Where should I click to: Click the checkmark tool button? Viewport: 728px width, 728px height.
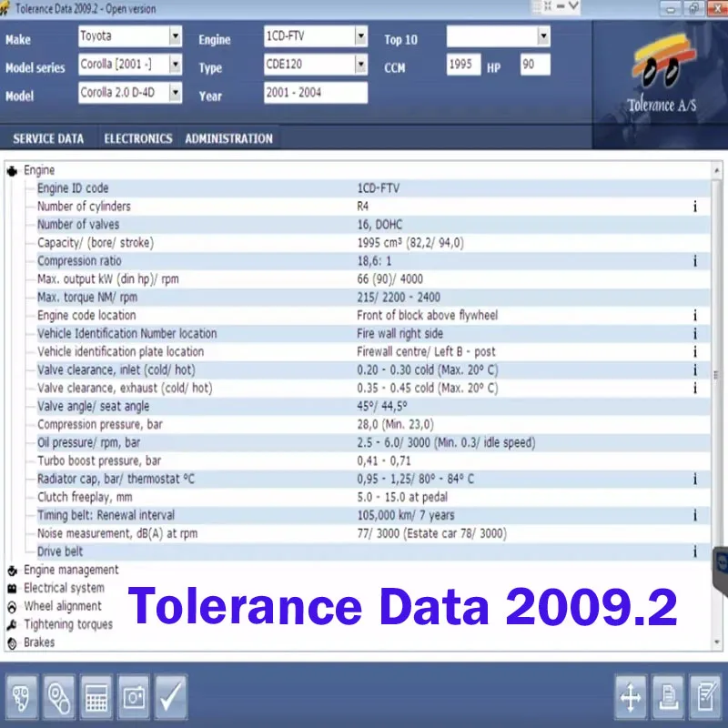point(171,696)
